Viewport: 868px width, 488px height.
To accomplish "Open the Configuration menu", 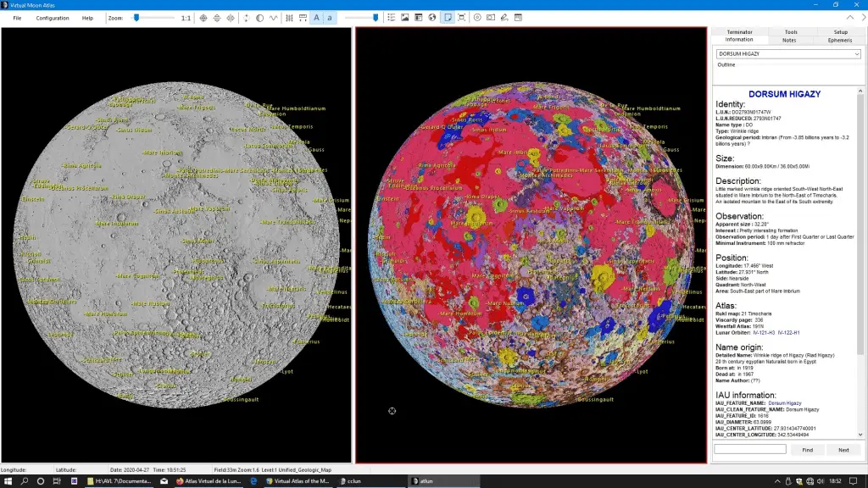I will coord(53,18).
